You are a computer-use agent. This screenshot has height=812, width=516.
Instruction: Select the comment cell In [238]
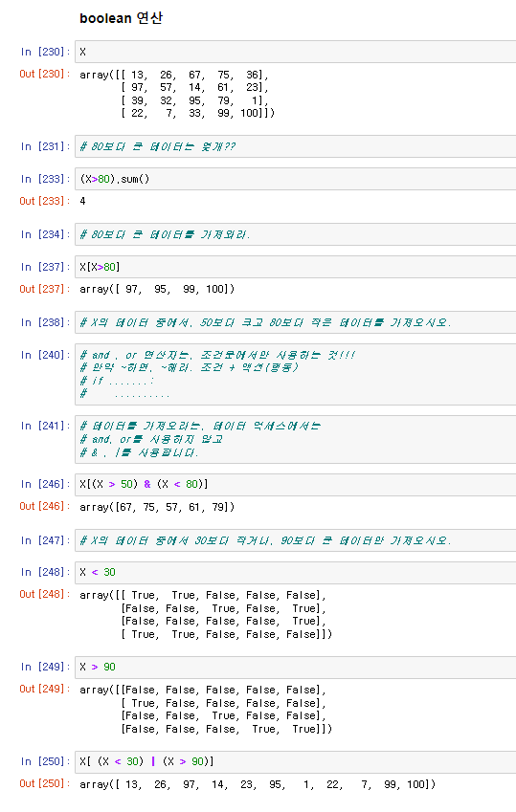[295, 322]
